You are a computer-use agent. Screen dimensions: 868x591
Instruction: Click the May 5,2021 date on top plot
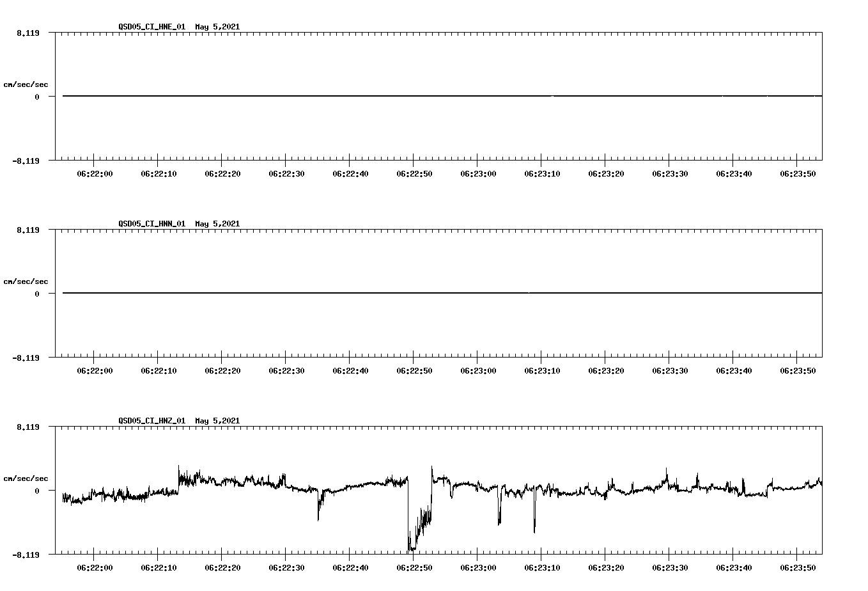click(217, 28)
